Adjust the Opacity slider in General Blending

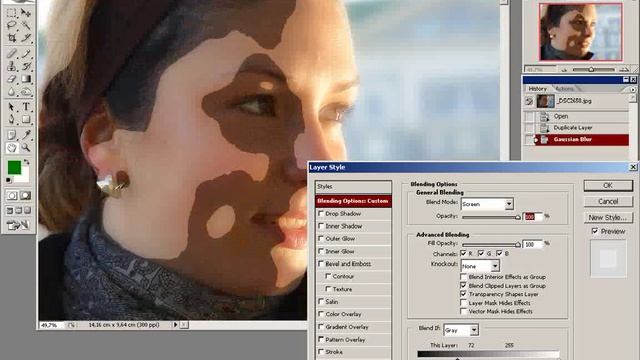[491, 218]
